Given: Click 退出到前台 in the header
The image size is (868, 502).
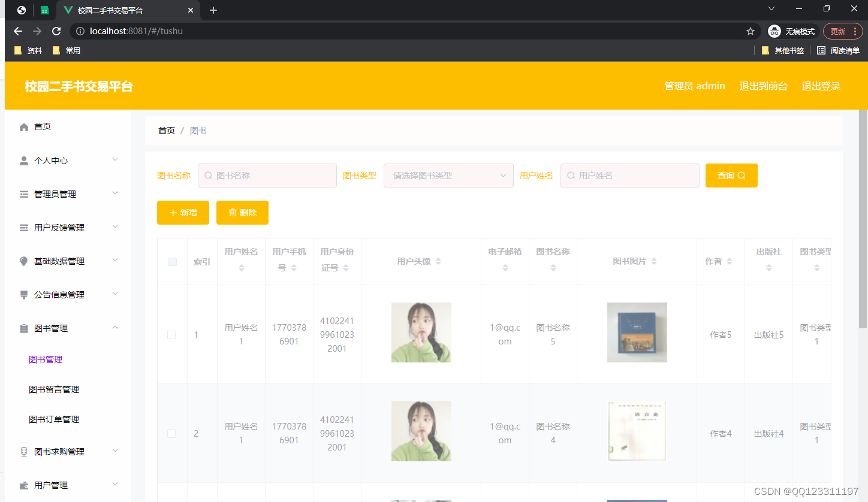Looking at the screenshot, I should tap(764, 86).
